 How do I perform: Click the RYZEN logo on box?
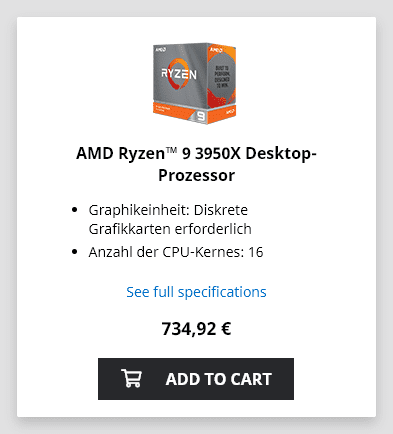point(179,74)
